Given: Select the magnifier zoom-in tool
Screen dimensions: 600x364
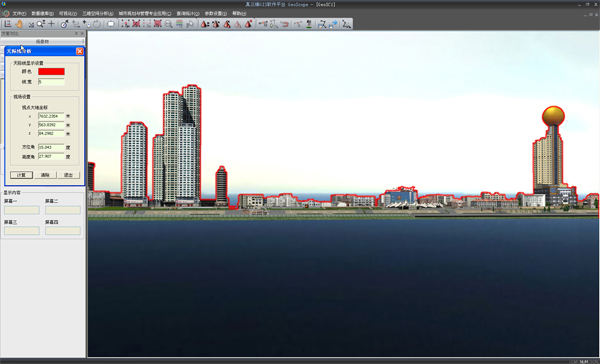Looking at the screenshot, I should coord(40,24).
